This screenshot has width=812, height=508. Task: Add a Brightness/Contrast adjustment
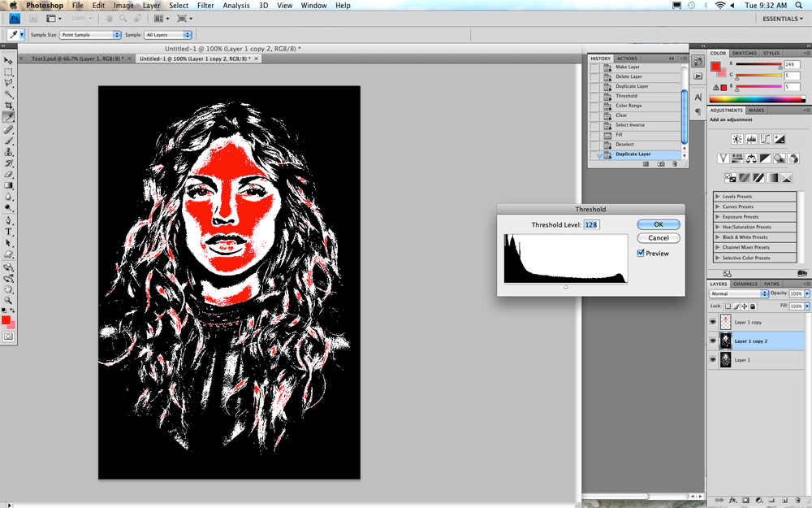[737, 139]
